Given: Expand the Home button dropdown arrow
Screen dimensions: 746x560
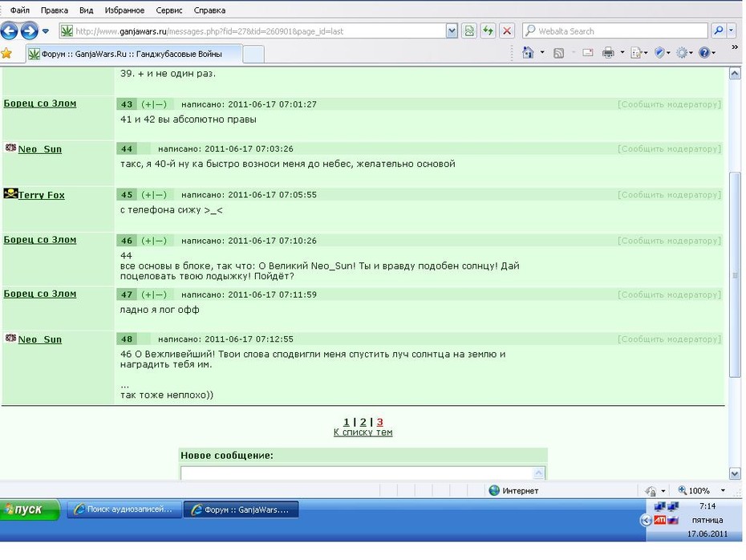Looking at the screenshot, I should (x=542, y=52).
